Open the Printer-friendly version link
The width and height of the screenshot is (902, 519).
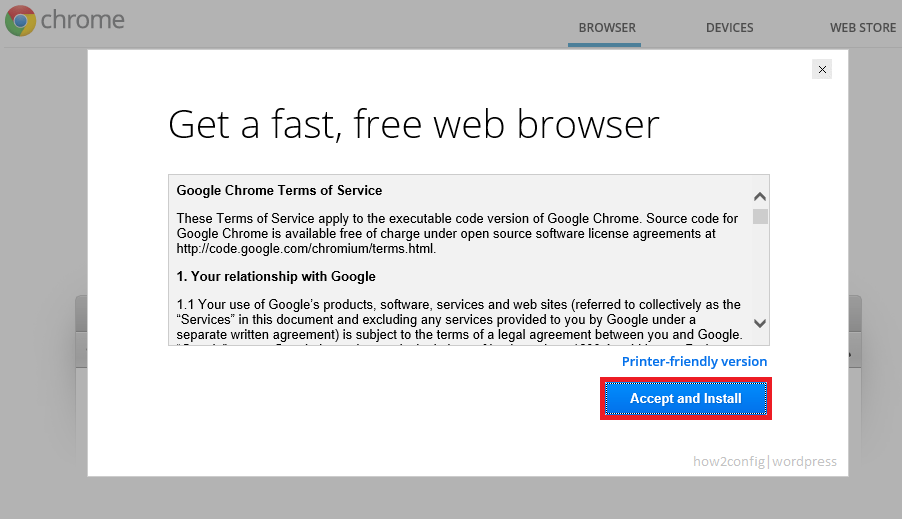694,361
